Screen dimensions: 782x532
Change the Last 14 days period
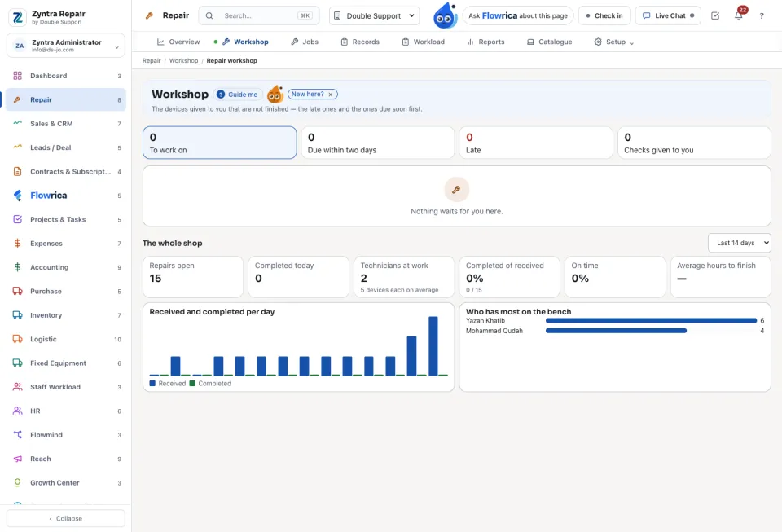pyautogui.click(x=739, y=243)
